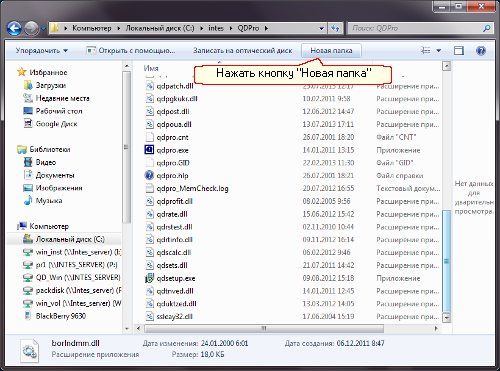The width and height of the screenshot is (500, 371).
Task: Select file qdrate.dll
Action: click(x=172, y=214)
